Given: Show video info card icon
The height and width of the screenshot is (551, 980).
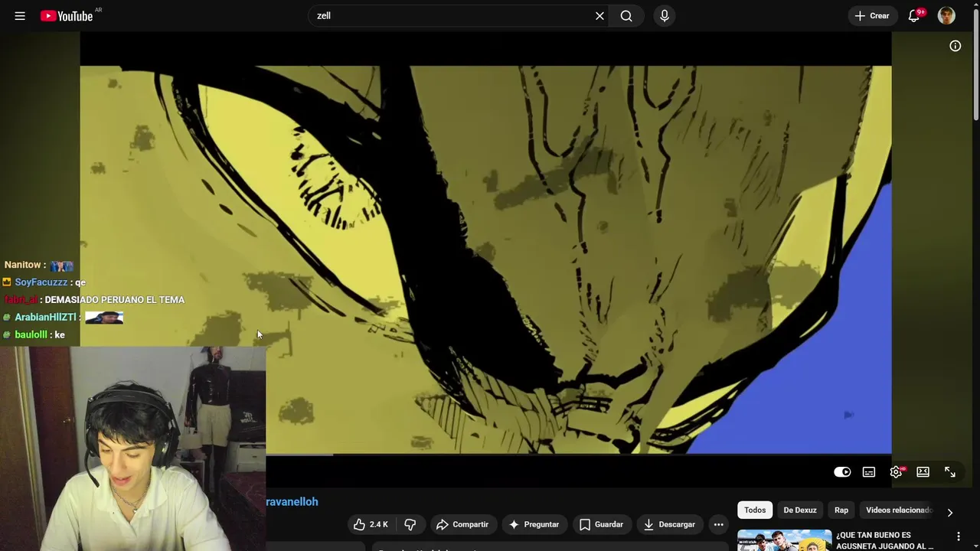Looking at the screenshot, I should click(x=955, y=46).
